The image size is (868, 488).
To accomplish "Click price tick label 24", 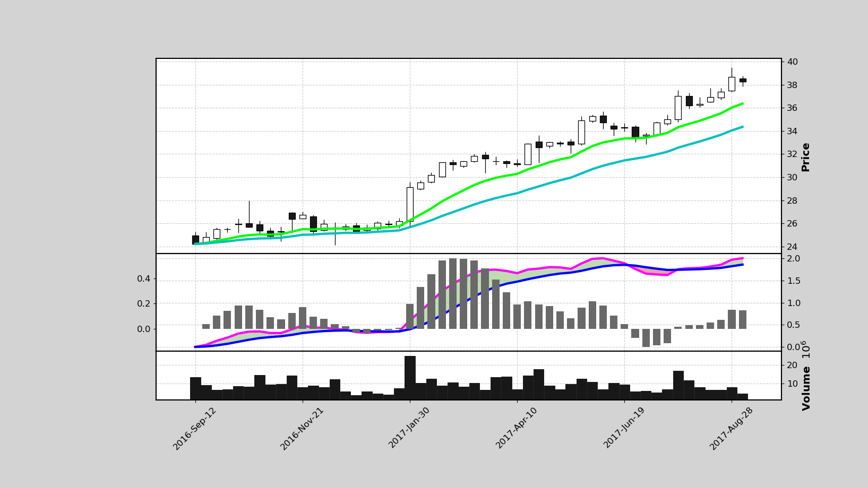I will click(x=792, y=247).
